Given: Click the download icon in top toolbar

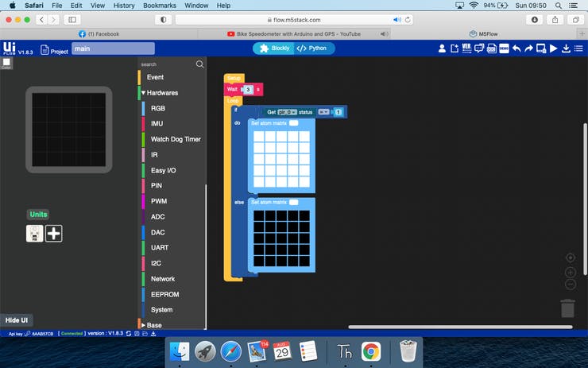Looking at the screenshot, I should (x=566, y=48).
